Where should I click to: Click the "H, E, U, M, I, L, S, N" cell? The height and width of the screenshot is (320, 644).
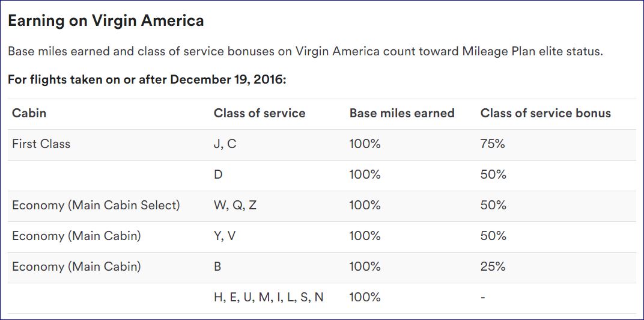pos(269,297)
